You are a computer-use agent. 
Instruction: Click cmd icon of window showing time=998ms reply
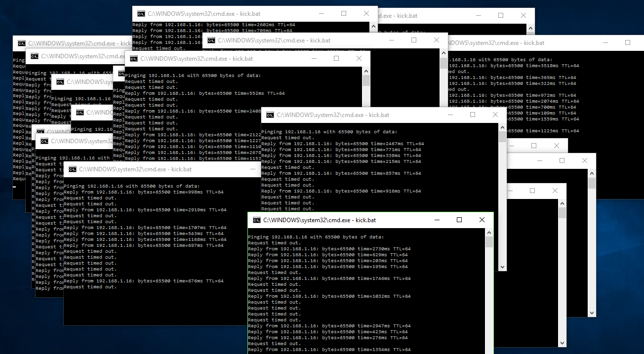click(x=73, y=169)
